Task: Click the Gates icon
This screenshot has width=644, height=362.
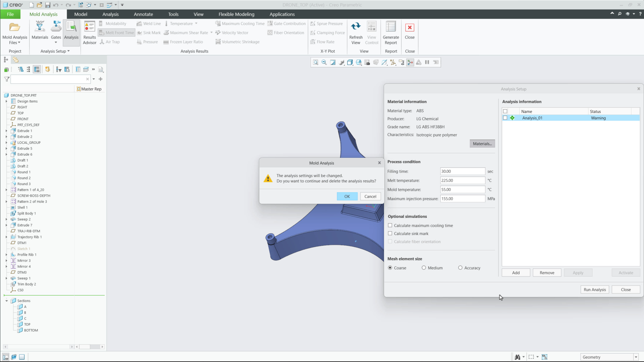Action: click(56, 27)
